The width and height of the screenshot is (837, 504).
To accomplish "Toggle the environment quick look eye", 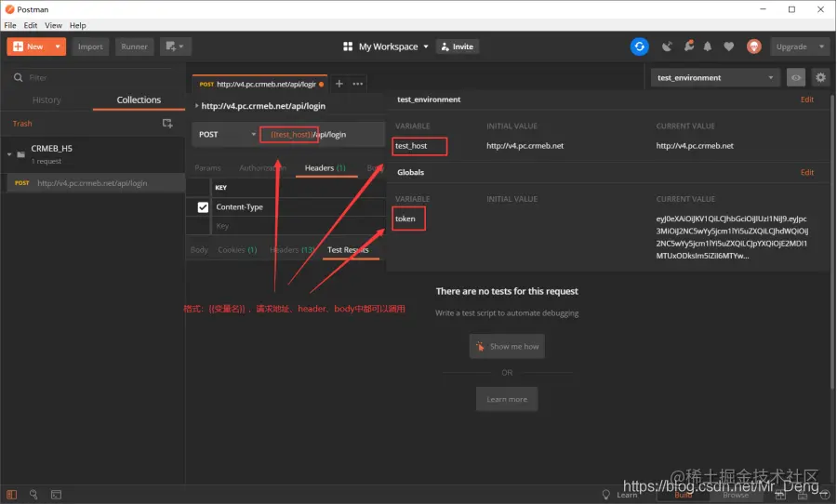I will (x=796, y=77).
